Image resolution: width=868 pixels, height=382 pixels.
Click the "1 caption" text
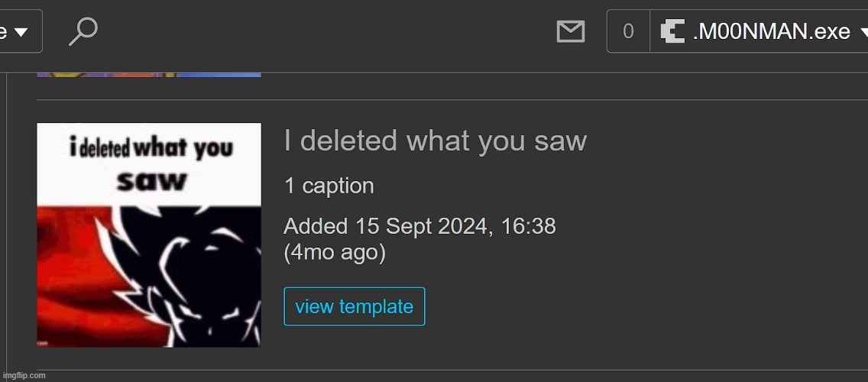pos(329,186)
